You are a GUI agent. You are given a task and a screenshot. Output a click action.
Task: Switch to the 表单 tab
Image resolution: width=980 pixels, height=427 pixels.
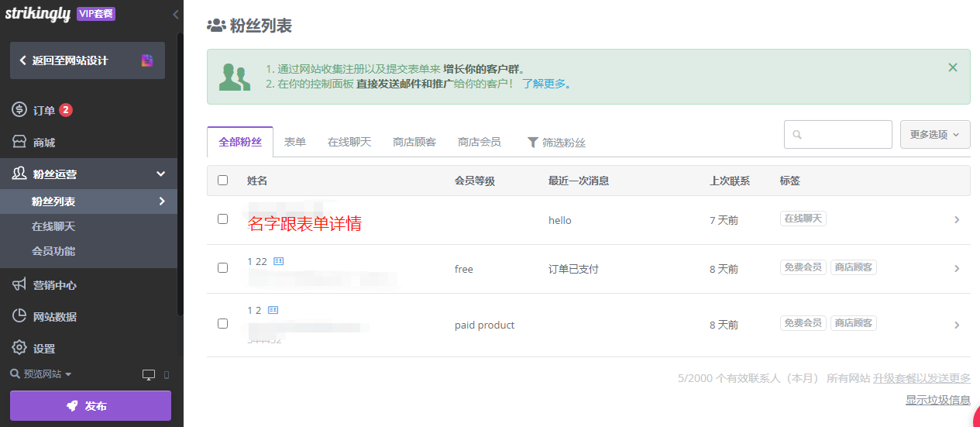click(295, 142)
